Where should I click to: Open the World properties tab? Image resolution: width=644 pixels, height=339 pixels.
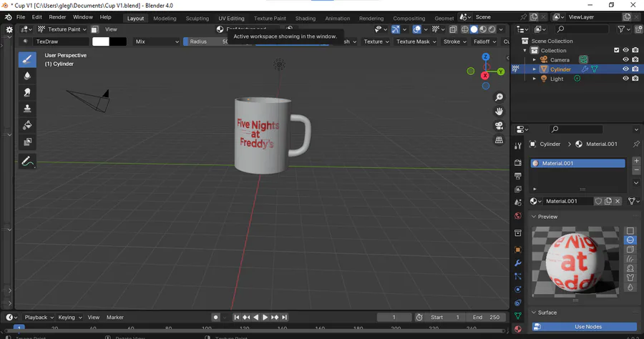point(518,216)
